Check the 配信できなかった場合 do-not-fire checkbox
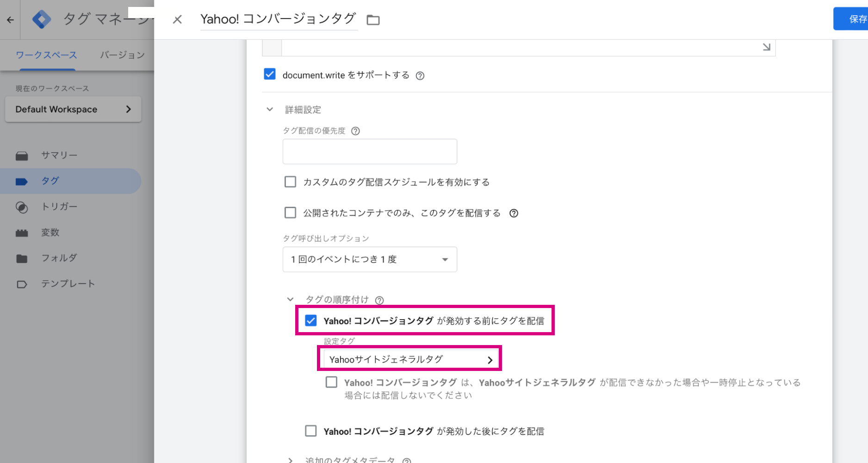This screenshot has width=868, height=463. coord(331,382)
